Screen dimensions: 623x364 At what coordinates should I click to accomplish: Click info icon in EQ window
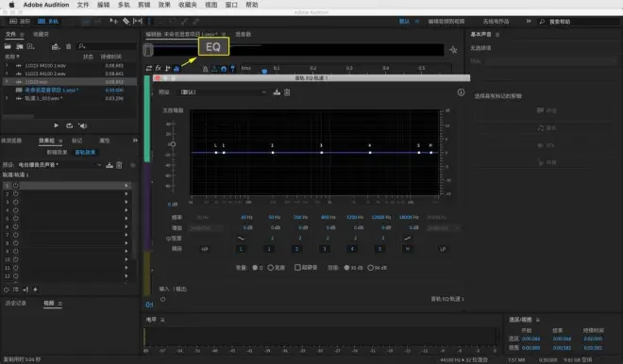(x=461, y=92)
